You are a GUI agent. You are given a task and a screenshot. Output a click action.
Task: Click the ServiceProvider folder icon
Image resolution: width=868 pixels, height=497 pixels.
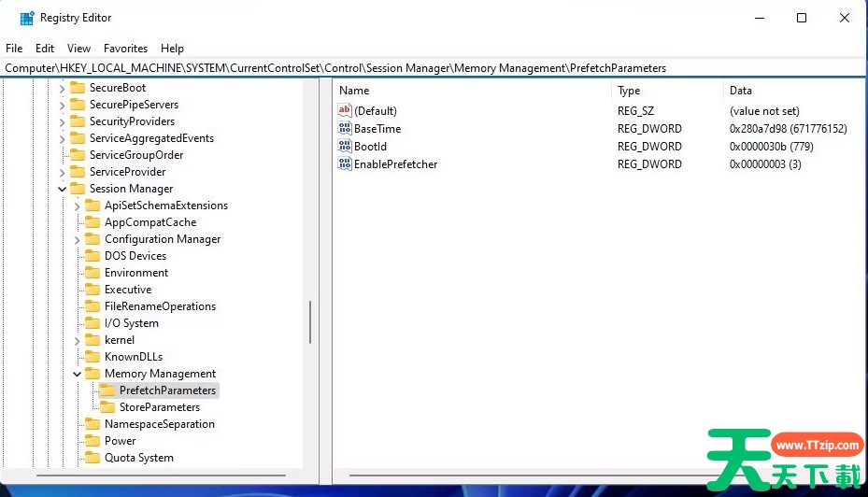pyautogui.click(x=78, y=172)
